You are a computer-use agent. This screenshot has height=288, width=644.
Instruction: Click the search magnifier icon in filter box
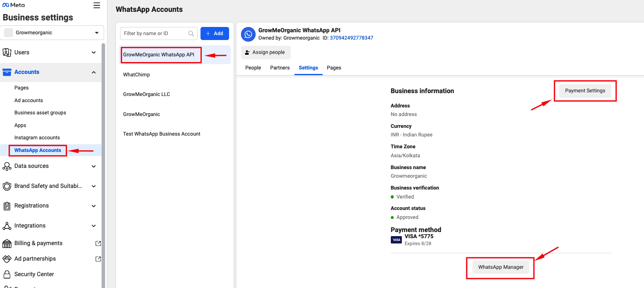point(191,33)
